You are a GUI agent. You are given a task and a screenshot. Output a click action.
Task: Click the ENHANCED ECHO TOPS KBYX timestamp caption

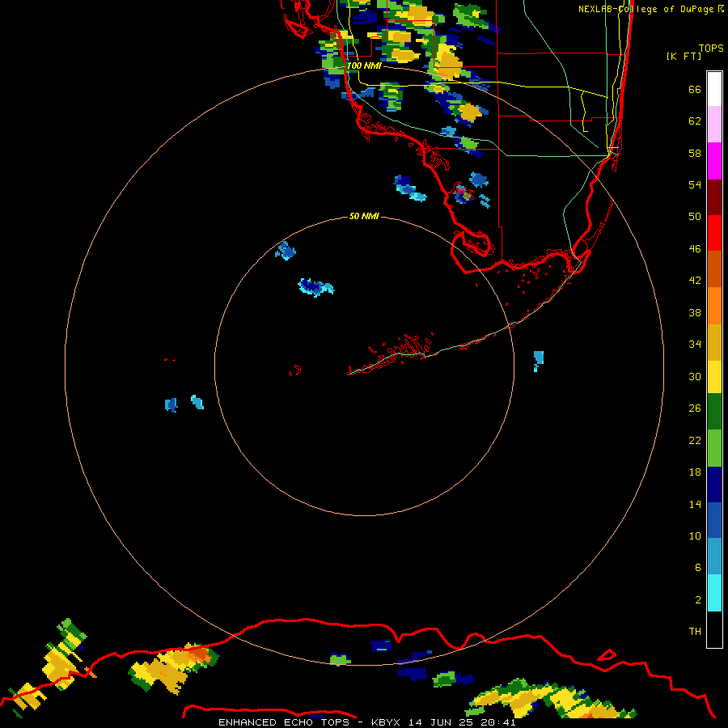coord(366,722)
